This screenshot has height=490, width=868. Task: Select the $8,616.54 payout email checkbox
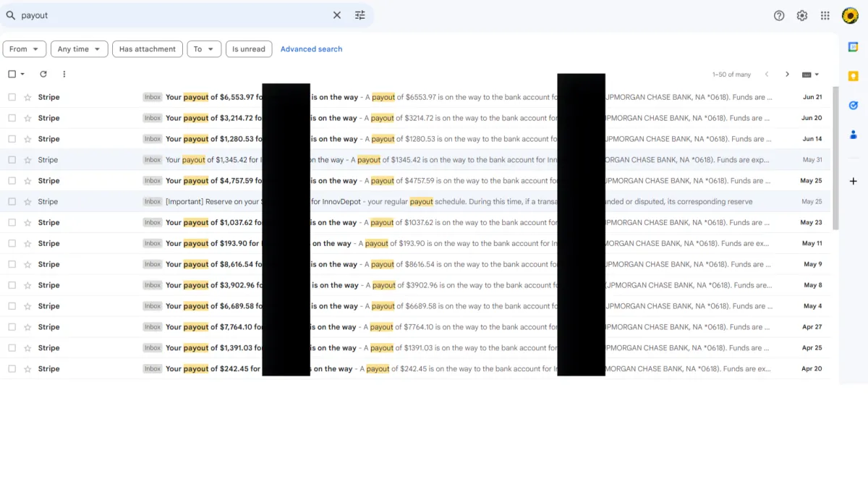12,265
